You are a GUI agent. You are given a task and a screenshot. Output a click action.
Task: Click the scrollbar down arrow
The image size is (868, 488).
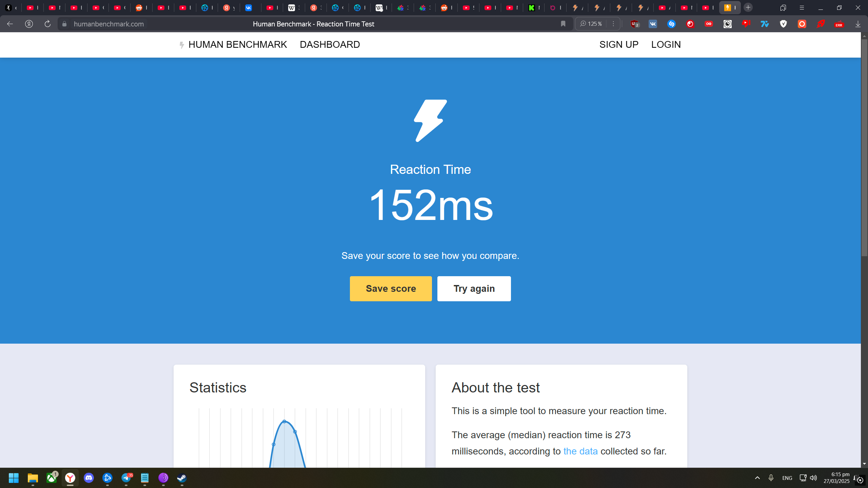coord(864,464)
